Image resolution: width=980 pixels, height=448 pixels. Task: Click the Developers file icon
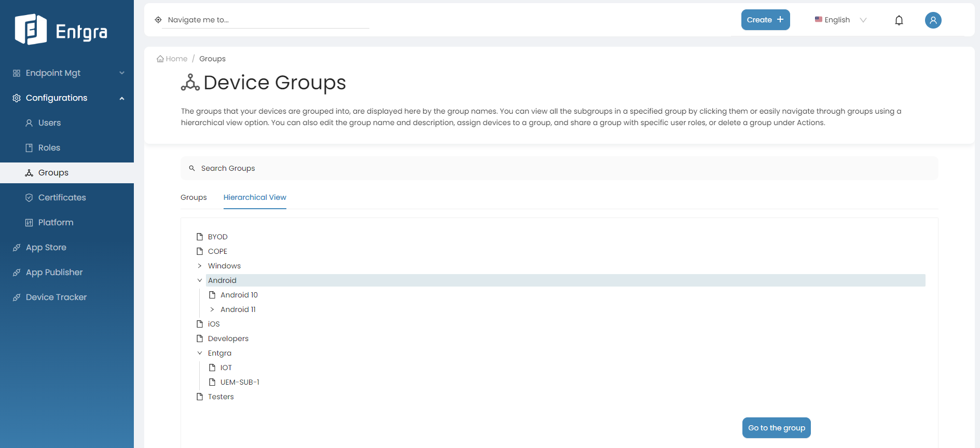click(200, 338)
